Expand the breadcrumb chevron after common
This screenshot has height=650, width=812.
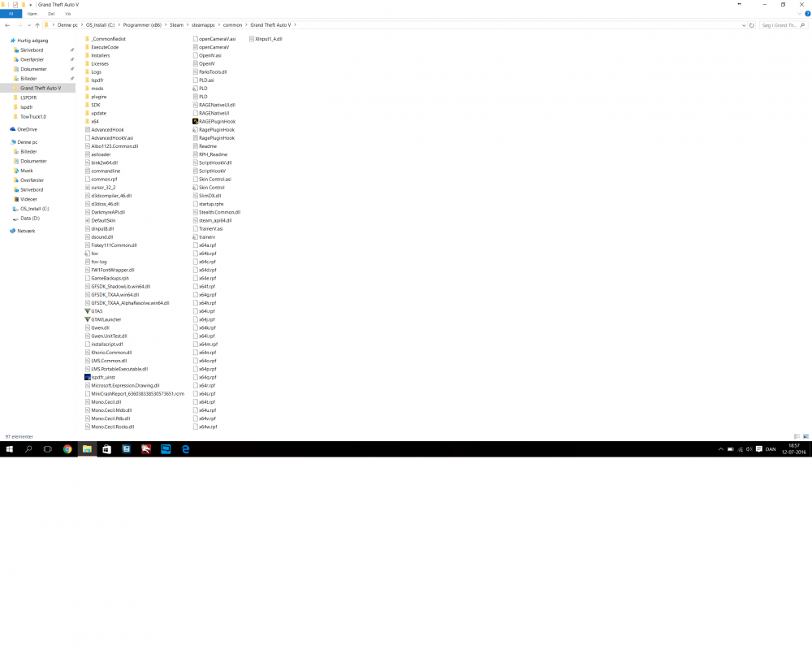(247, 25)
